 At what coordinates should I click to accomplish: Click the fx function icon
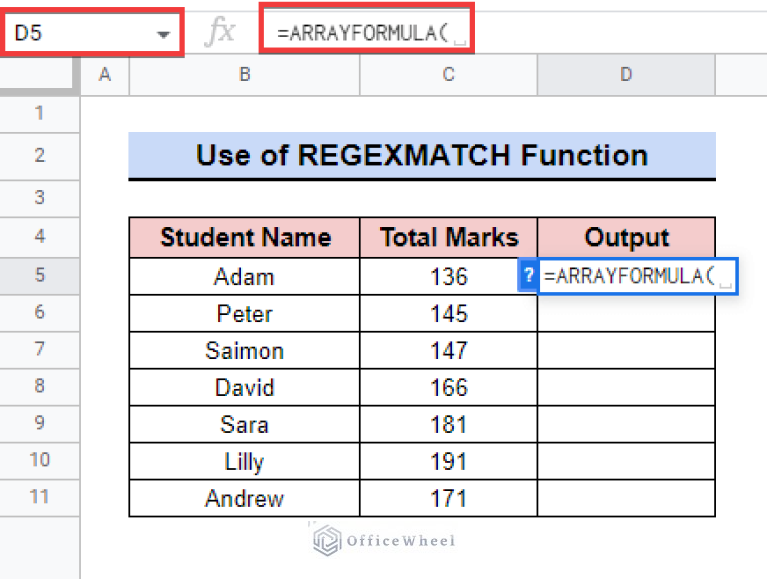[219, 33]
